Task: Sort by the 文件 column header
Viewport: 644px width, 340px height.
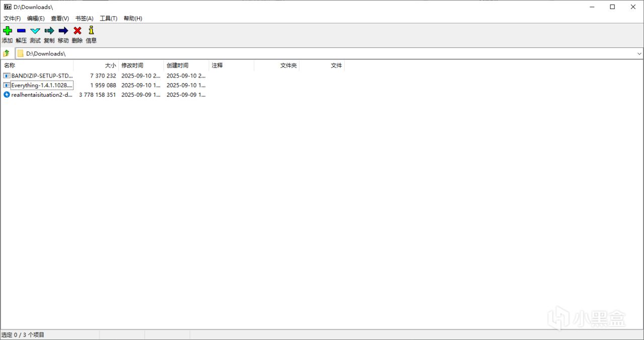Action: (x=323, y=65)
